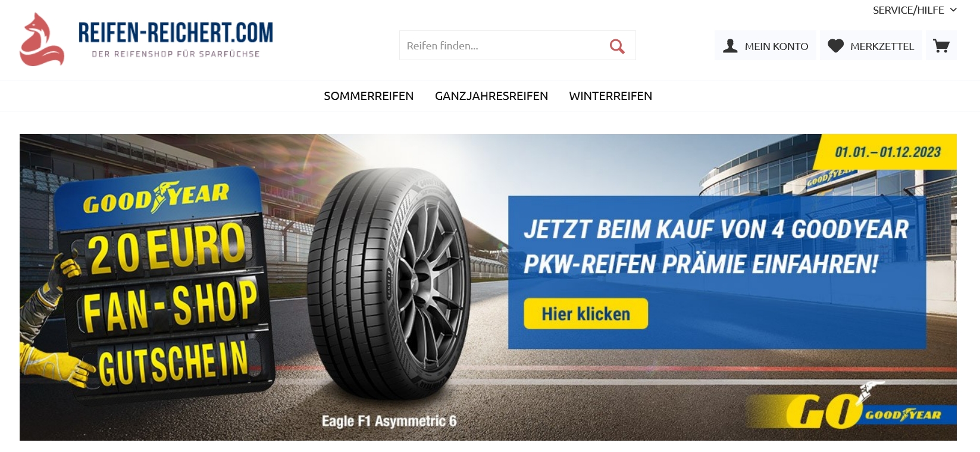The height and width of the screenshot is (452, 980).
Task: Click the Eagle F1 Asymmetric 6 tire image
Action: [x=390, y=286]
